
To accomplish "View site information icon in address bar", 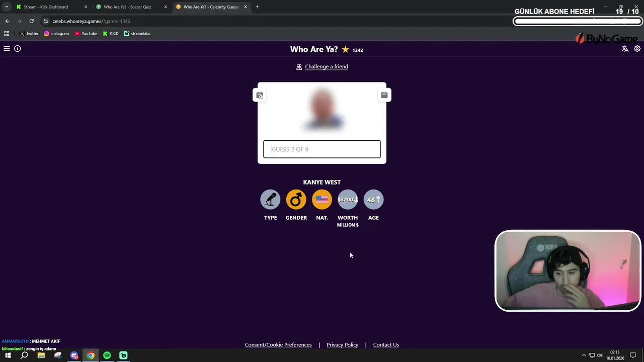I will (46, 21).
